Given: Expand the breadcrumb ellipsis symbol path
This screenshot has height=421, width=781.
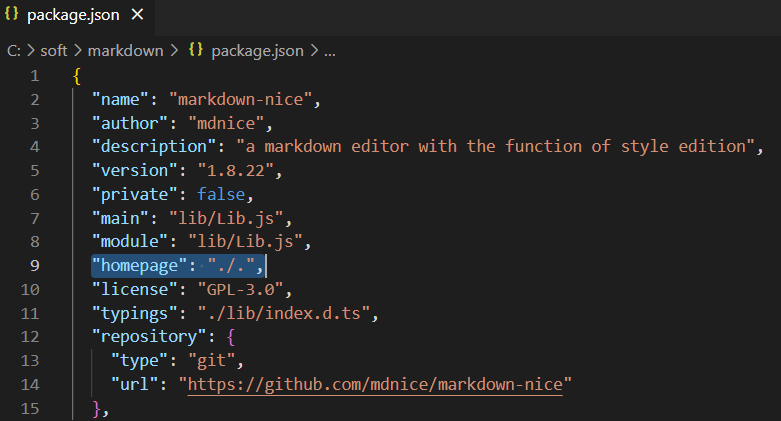Looking at the screenshot, I should [330, 52].
